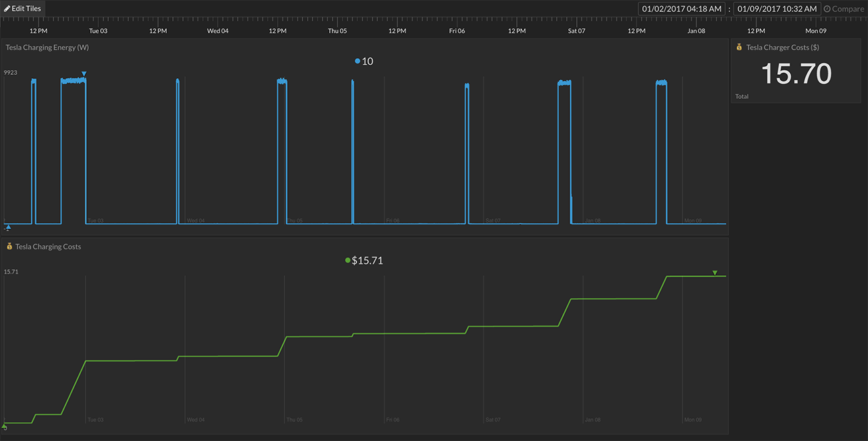Click money bag icon beside Tesla Charging Costs
Viewport: 868px width, 441px height.
(9, 247)
